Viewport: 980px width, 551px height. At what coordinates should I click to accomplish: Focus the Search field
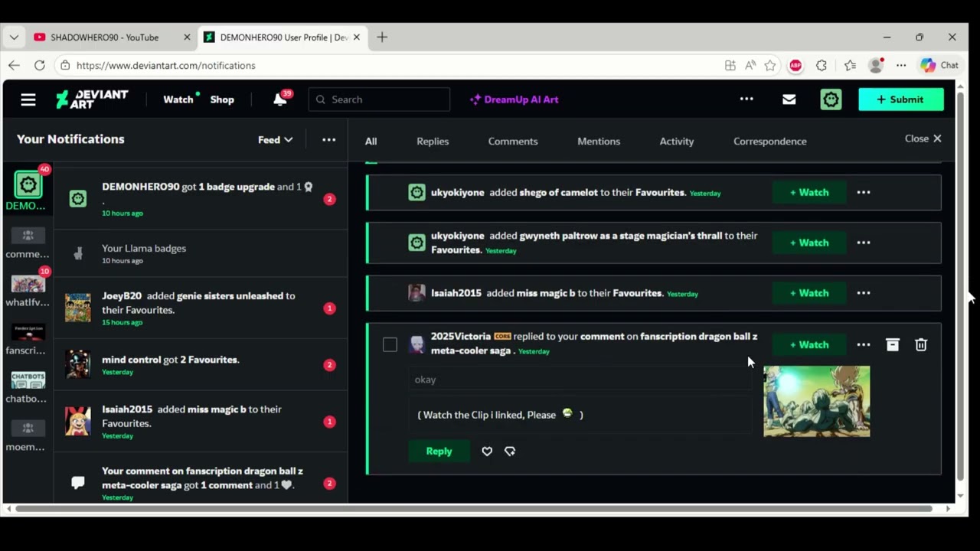[x=380, y=99]
